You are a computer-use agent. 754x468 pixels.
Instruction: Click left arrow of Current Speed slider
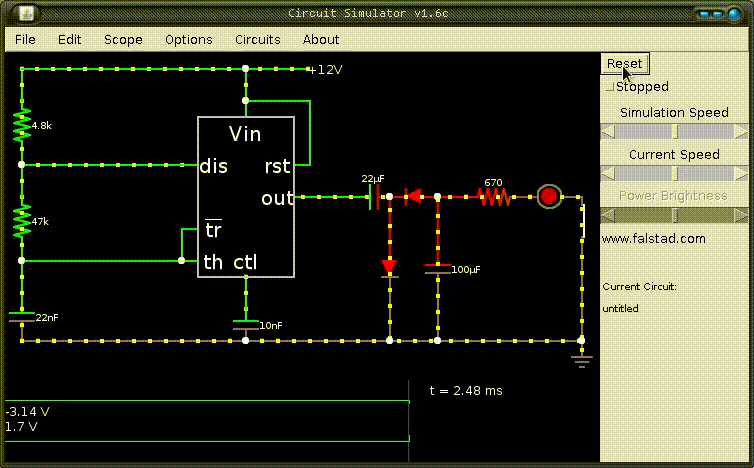point(608,173)
